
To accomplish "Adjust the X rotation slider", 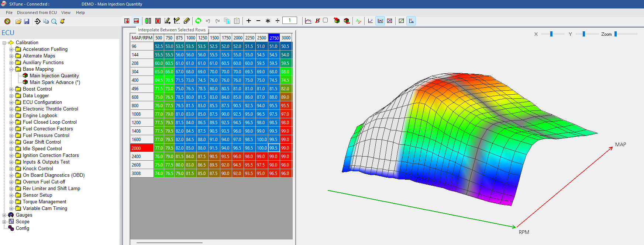I will 551,34.
